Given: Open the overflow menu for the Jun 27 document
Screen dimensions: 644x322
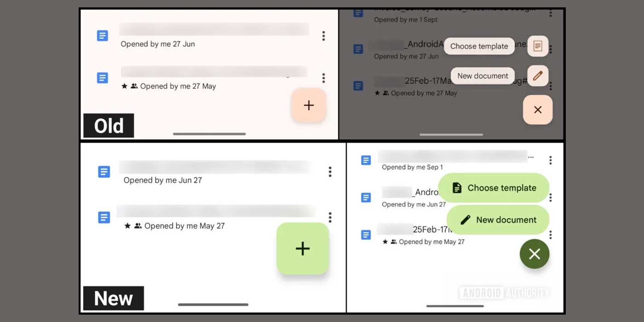Looking at the screenshot, I should (x=330, y=172).
